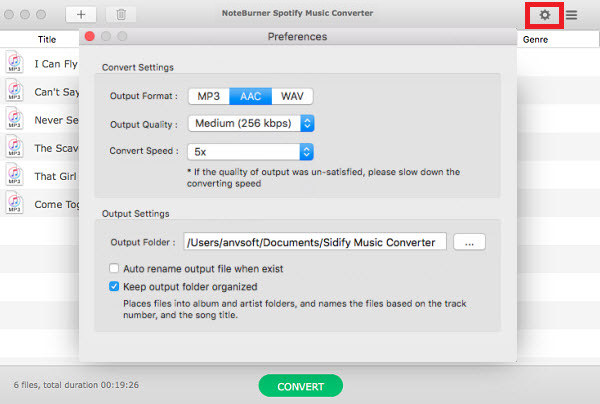Click the Title column header
600x404 pixels.
click(x=47, y=39)
